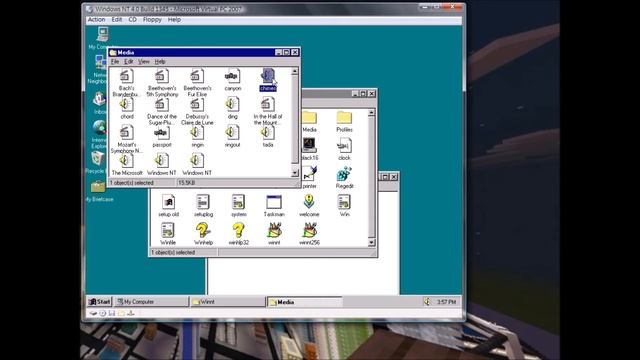The width and height of the screenshot is (640, 360).
Task: Select My Briefcase desktop icon
Action: (98, 187)
